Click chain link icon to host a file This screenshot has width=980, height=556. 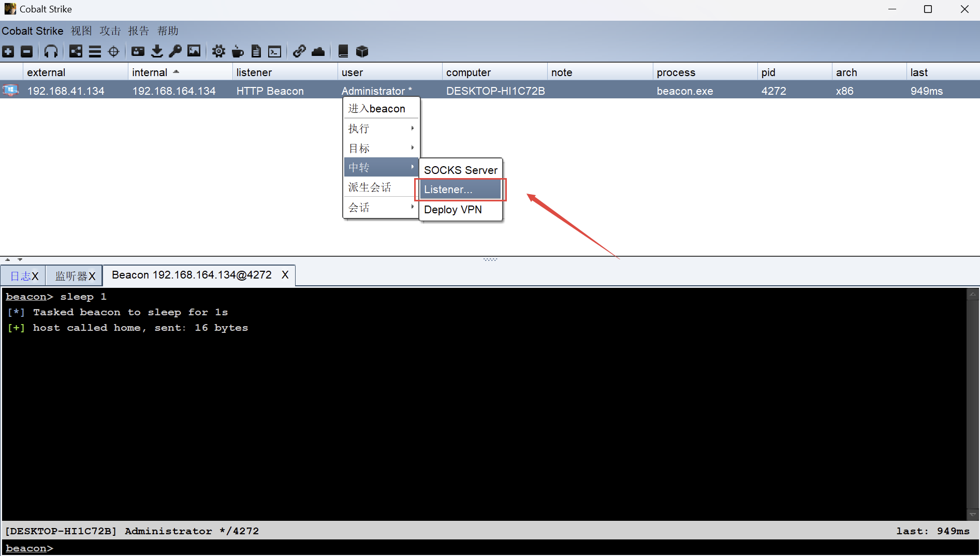click(299, 51)
